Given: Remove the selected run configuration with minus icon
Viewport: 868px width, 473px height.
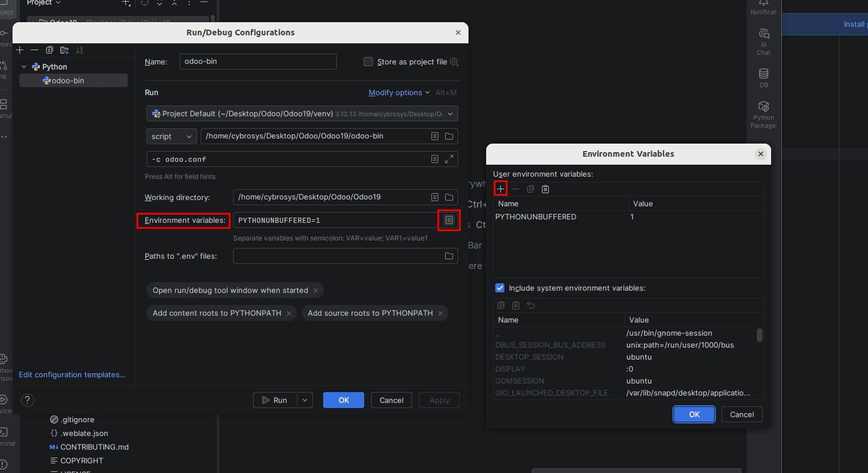Looking at the screenshot, I should (x=34, y=50).
